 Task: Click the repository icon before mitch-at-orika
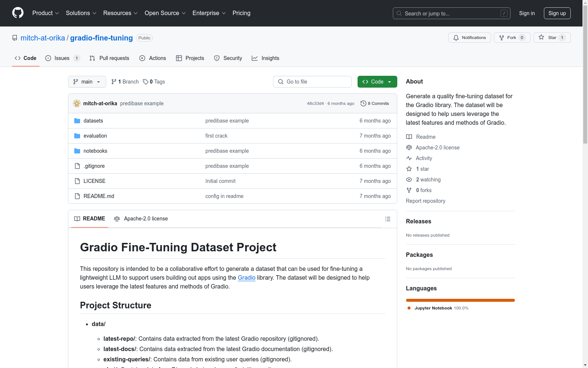tap(15, 38)
